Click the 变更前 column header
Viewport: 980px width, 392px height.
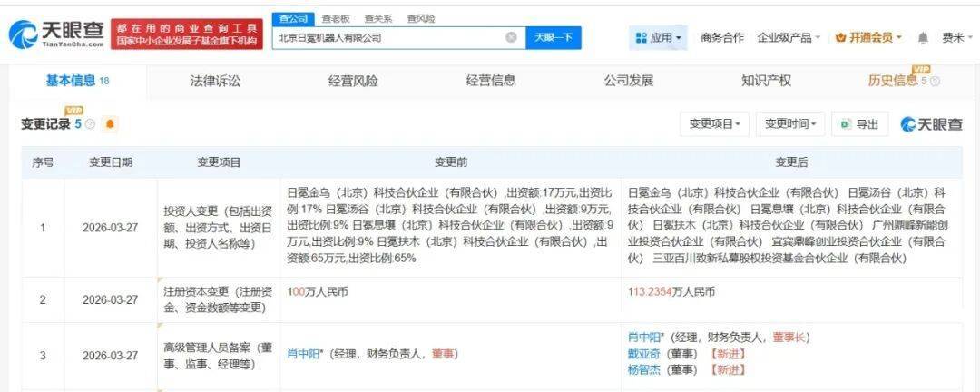451,162
